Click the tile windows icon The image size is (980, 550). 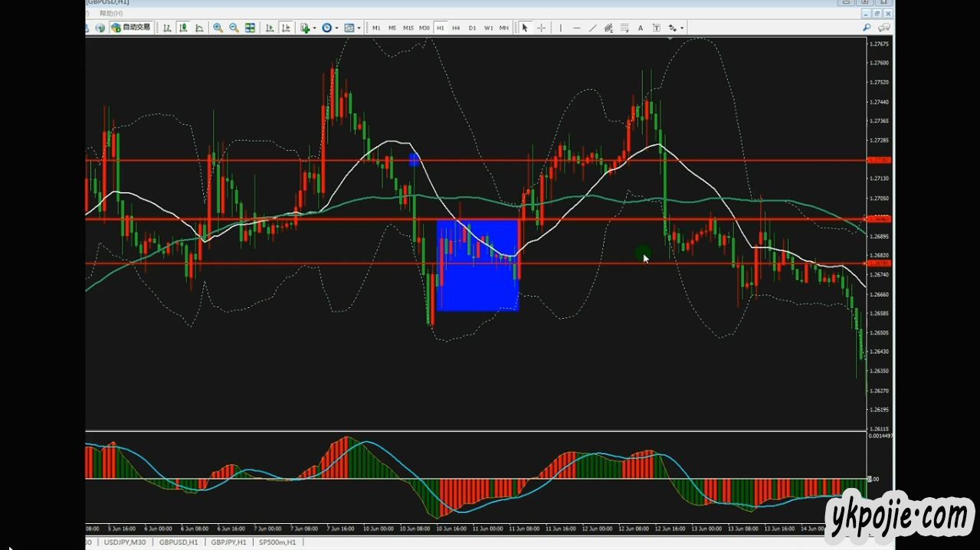tap(250, 28)
